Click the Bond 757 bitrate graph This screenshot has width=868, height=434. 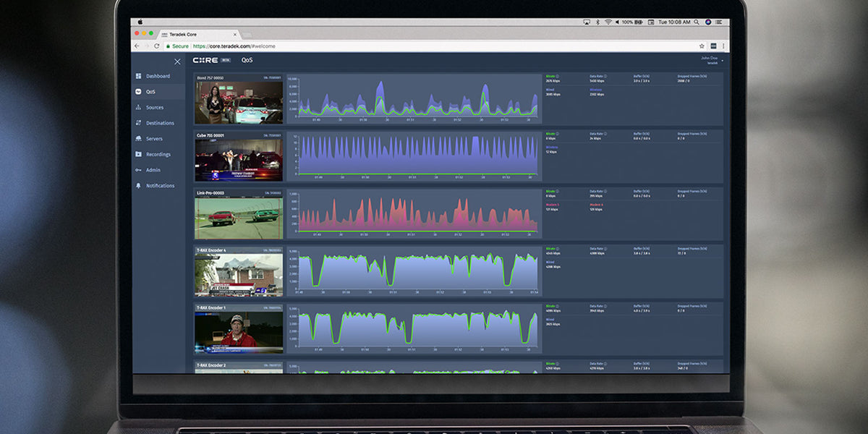(x=414, y=98)
